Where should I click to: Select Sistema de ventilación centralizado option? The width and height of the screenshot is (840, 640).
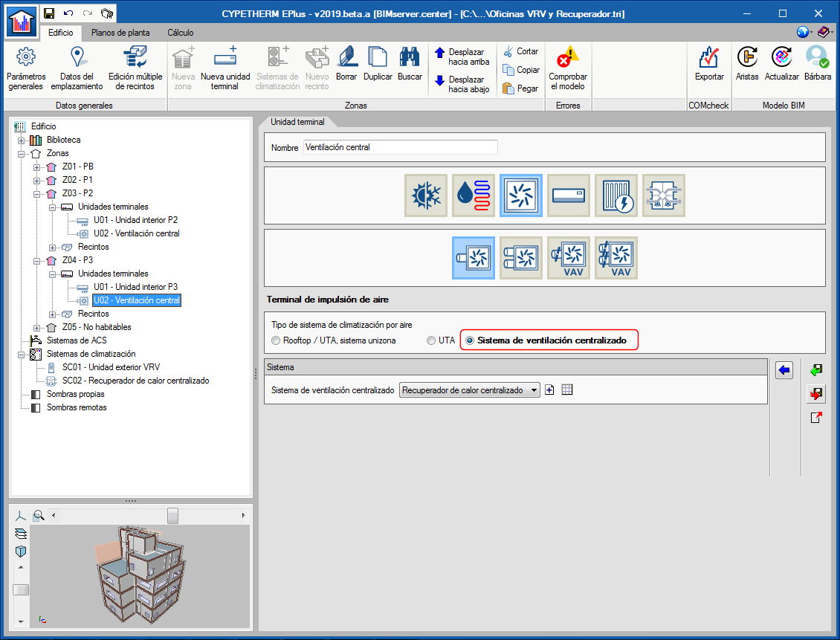point(546,340)
